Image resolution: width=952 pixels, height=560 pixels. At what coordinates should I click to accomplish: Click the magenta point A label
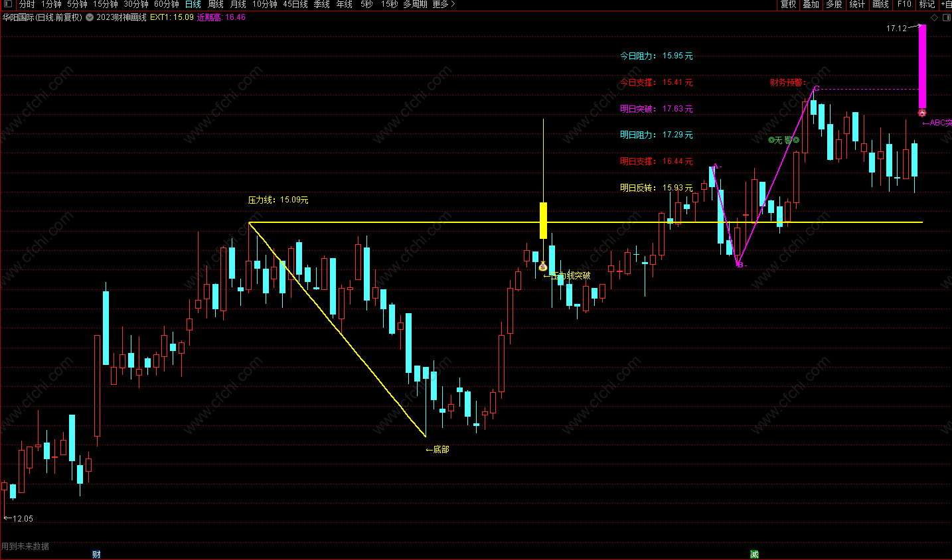(x=715, y=167)
